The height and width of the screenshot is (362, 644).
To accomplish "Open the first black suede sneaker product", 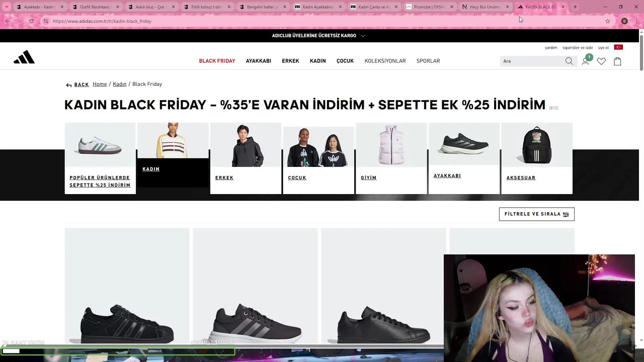I will click(x=127, y=287).
